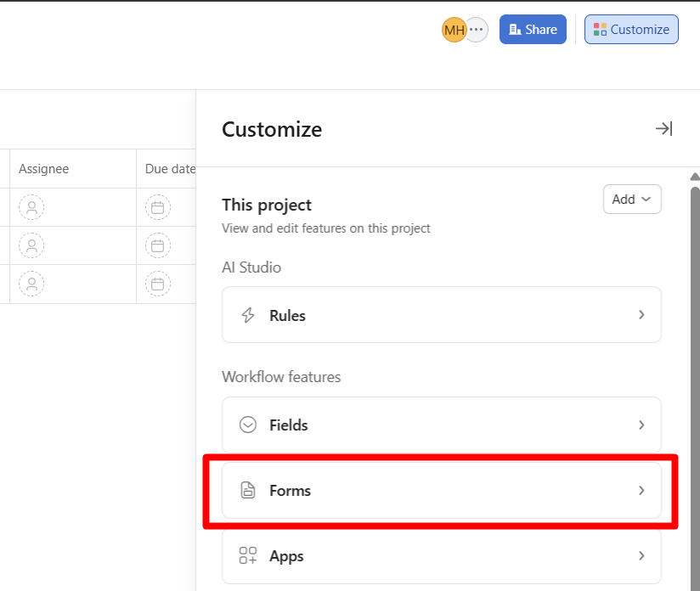Open the more members ellipsis icon
700x591 pixels.
pyautogui.click(x=477, y=30)
